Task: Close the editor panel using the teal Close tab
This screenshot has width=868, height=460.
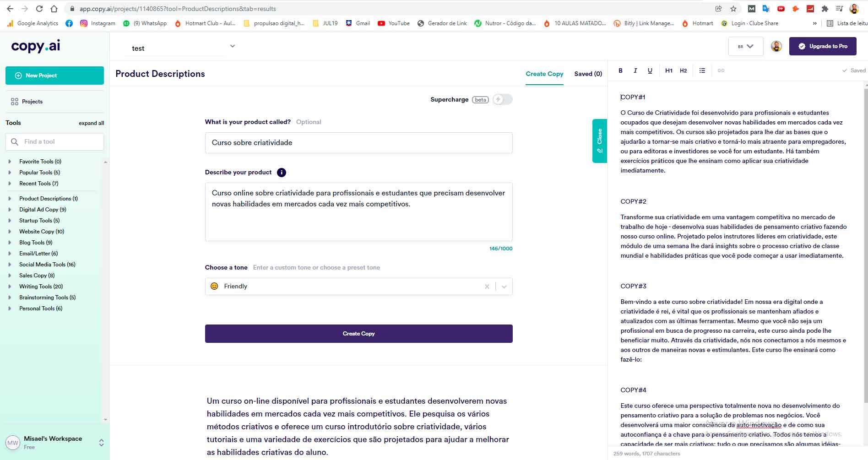Action: coord(599,141)
